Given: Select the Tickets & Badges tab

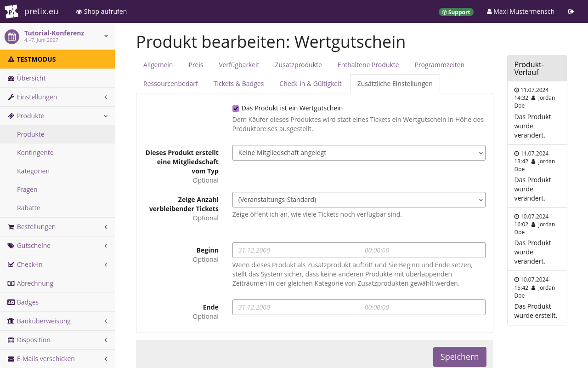Looking at the screenshot, I should click(x=238, y=84).
